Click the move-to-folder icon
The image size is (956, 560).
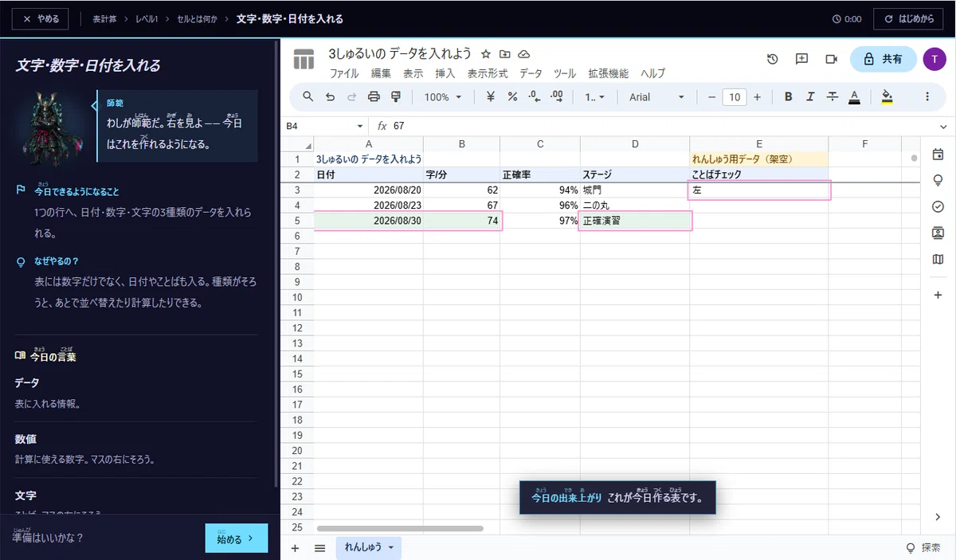[505, 54]
